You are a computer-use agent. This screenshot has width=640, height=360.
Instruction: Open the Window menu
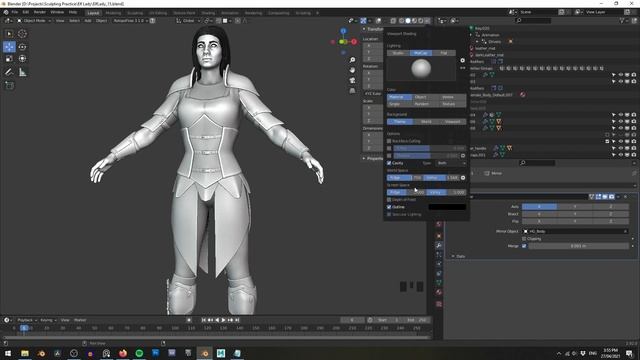tap(57, 12)
